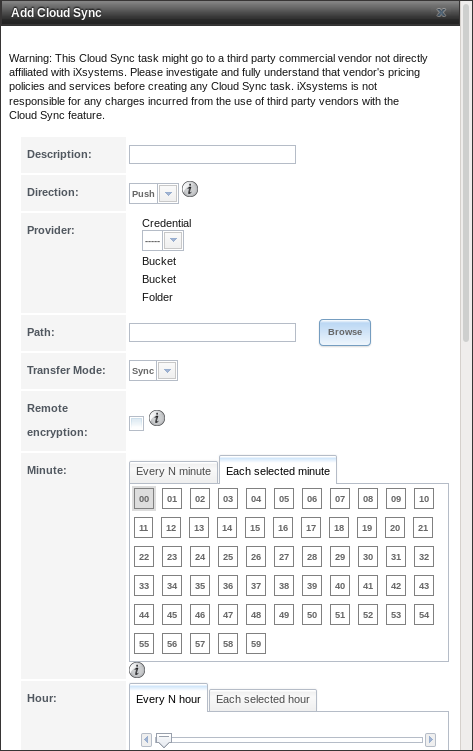Image resolution: width=473 pixels, height=751 pixels.
Task: Toggle minute 17 button
Action: click(311, 528)
